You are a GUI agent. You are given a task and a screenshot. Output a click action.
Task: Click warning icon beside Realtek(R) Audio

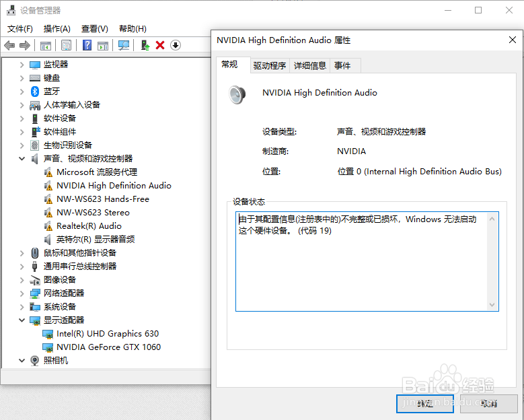coord(48,226)
